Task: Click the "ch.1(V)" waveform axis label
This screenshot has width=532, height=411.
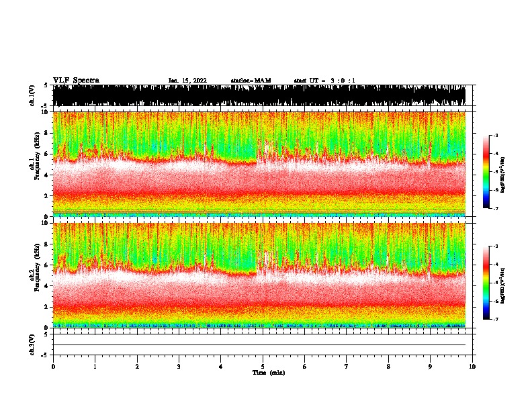Action: pyautogui.click(x=32, y=95)
